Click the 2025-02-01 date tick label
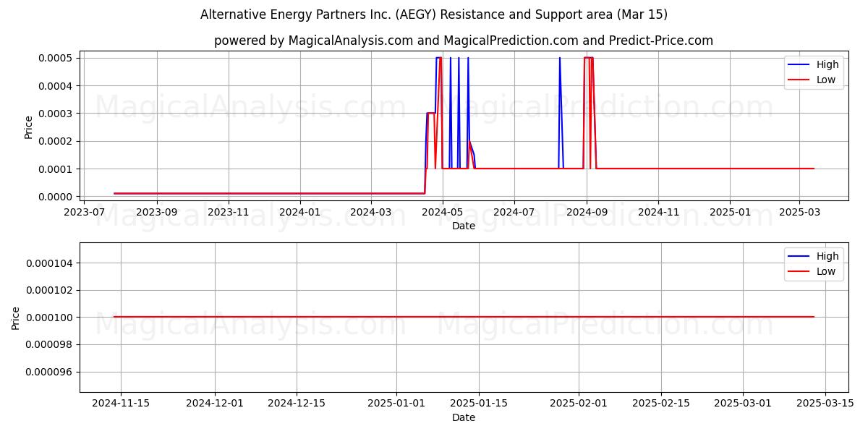The image size is (868, 434). coord(579,403)
